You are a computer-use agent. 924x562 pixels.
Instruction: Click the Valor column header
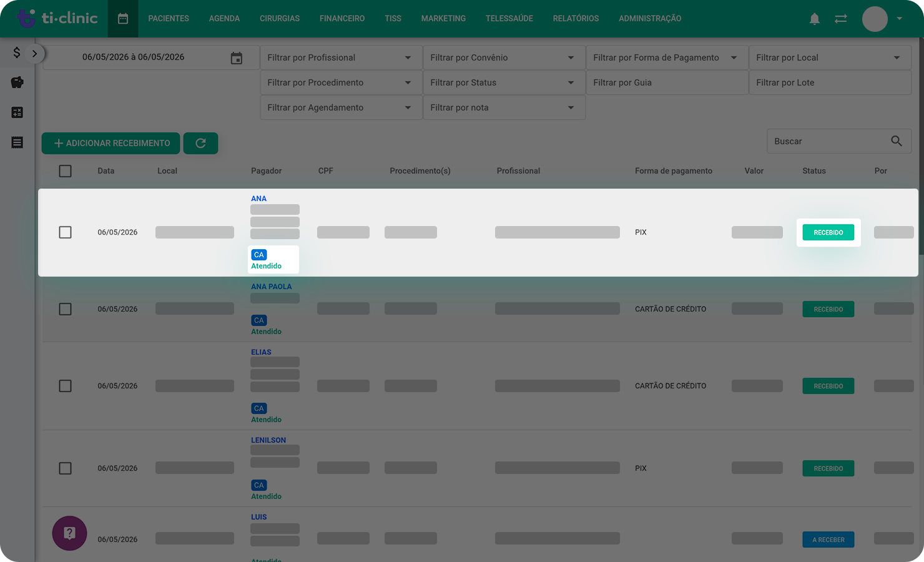(x=754, y=171)
